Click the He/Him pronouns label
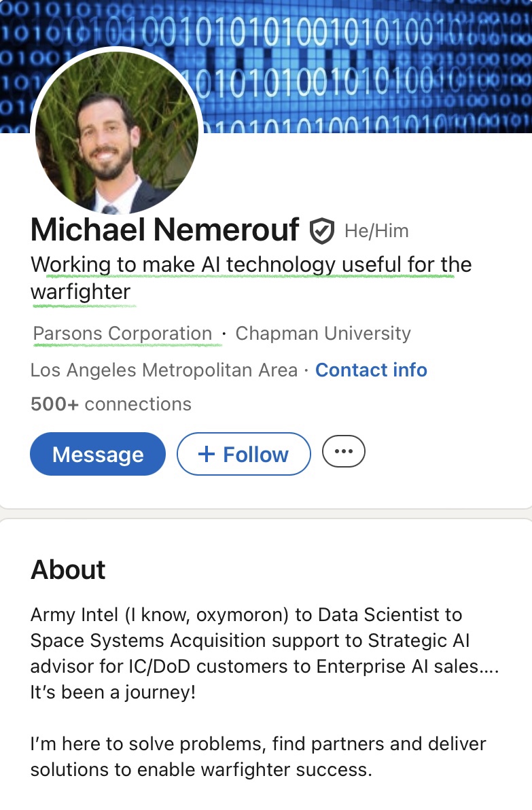 [376, 231]
